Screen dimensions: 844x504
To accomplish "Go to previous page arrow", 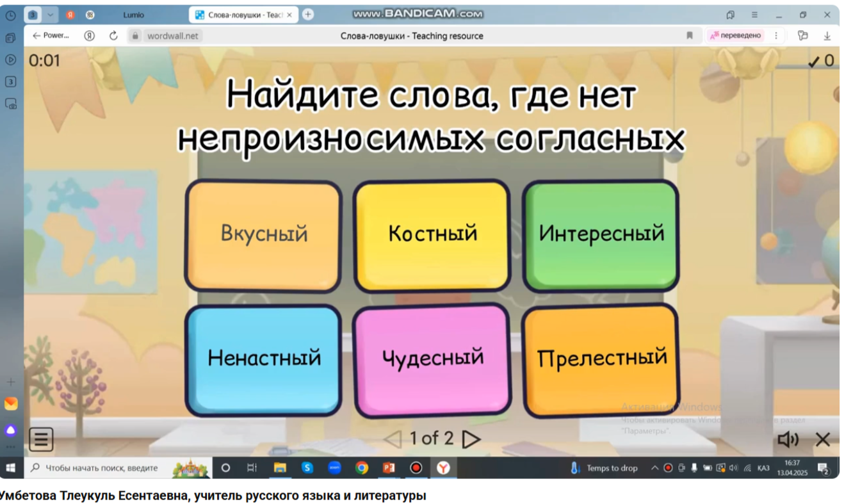I will coord(392,439).
